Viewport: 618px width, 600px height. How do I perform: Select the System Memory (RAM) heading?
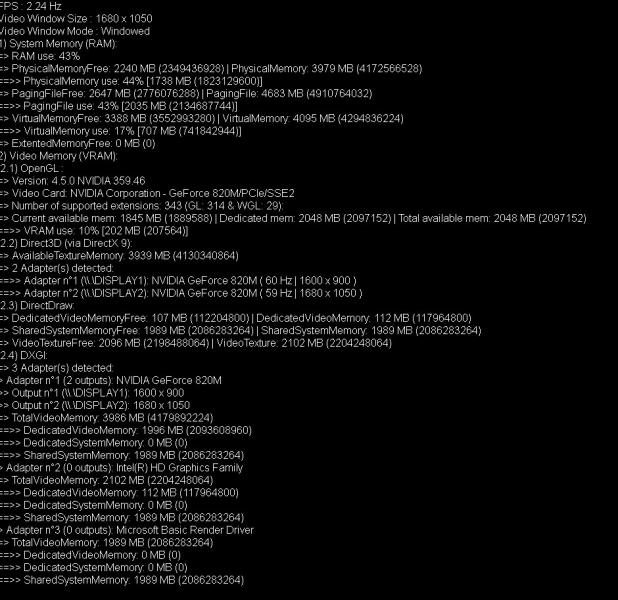tap(59, 44)
